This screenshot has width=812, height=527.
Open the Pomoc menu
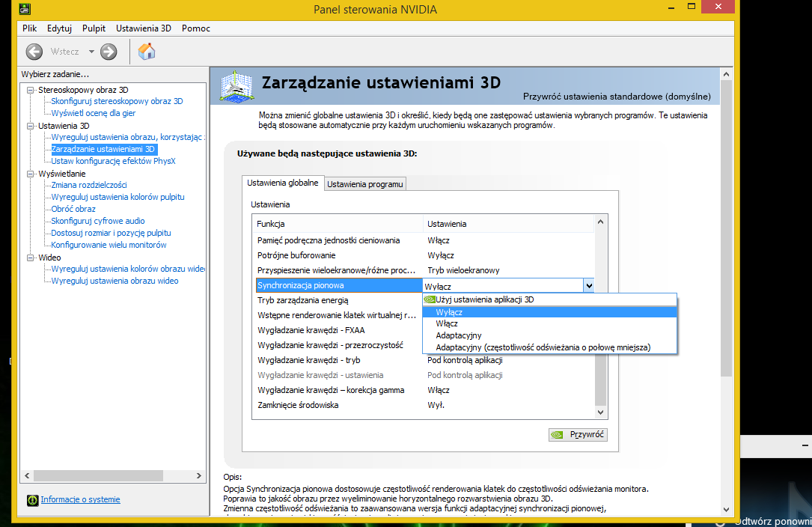(196, 28)
